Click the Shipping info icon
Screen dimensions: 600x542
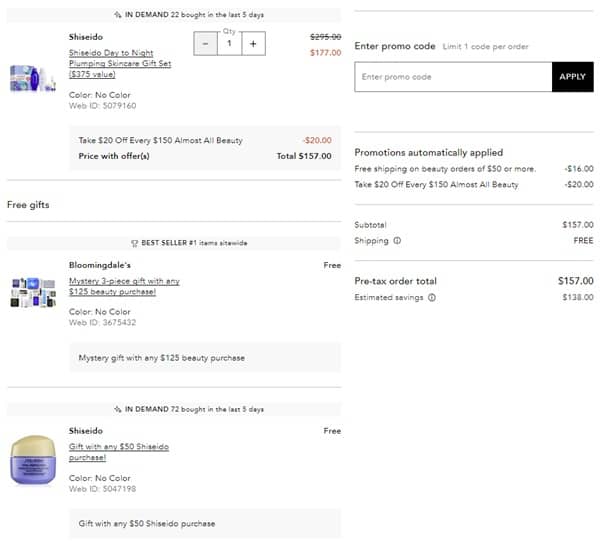coord(397,241)
